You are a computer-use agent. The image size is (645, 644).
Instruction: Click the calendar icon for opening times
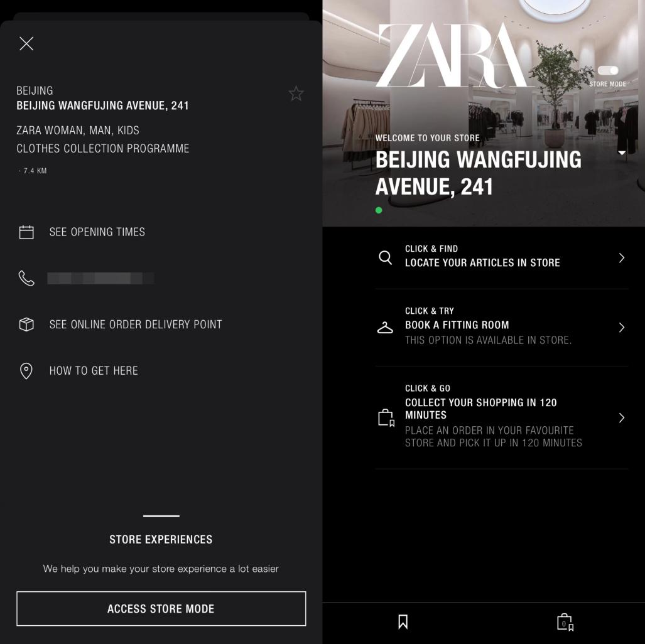point(26,232)
